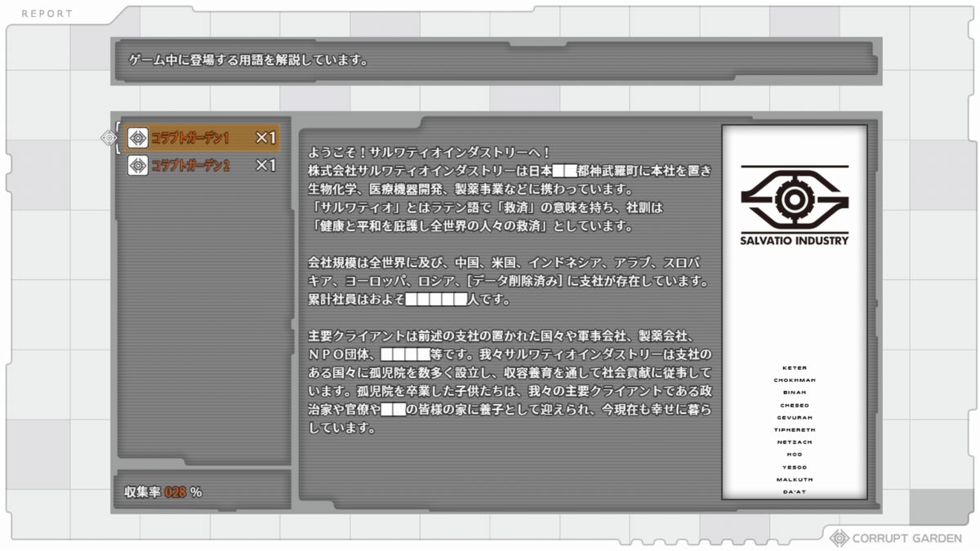
Task: Click GEVURAH in the sephirot list
Action: (x=794, y=417)
